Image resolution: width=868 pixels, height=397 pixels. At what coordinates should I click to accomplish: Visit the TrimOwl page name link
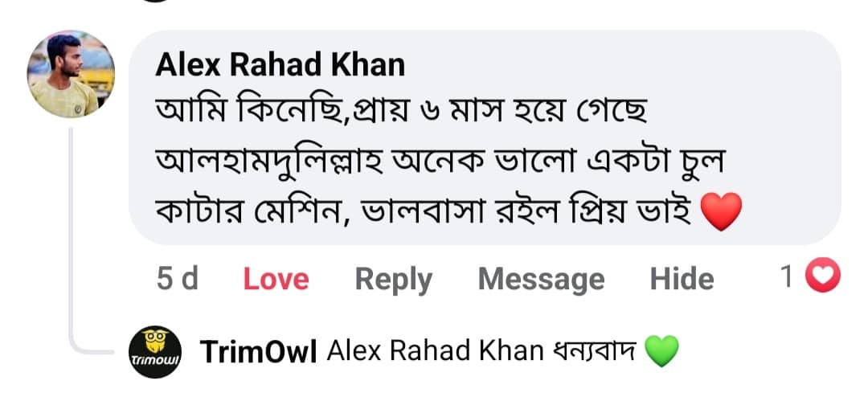pyautogui.click(x=258, y=351)
